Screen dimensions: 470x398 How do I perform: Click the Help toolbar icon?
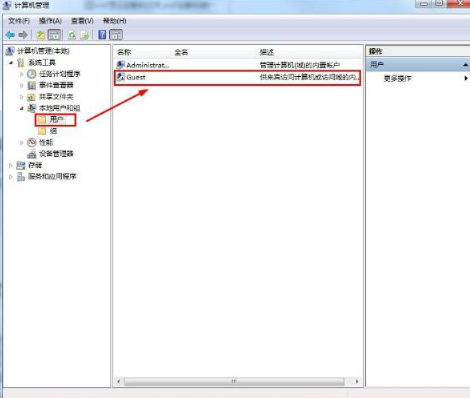point(102,35)
